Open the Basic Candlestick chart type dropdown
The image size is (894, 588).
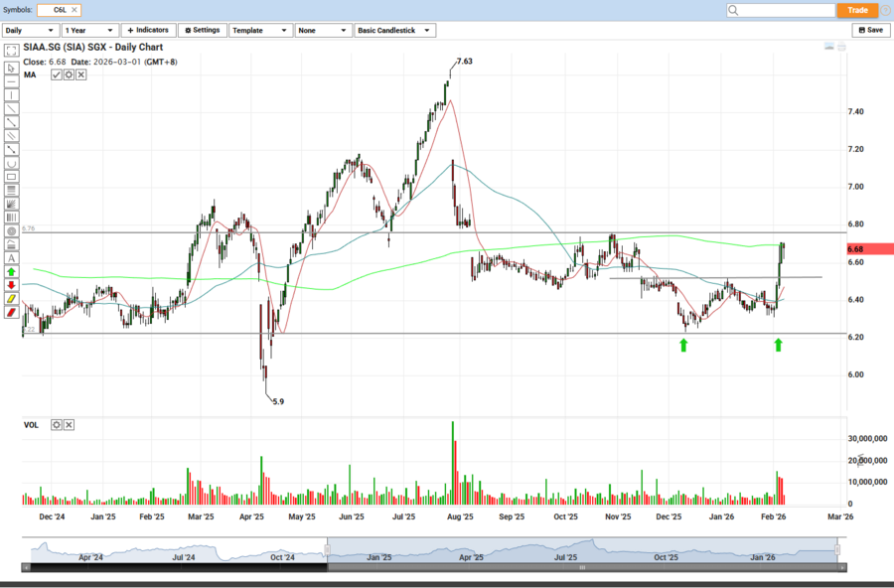click(x=394, y=31)
